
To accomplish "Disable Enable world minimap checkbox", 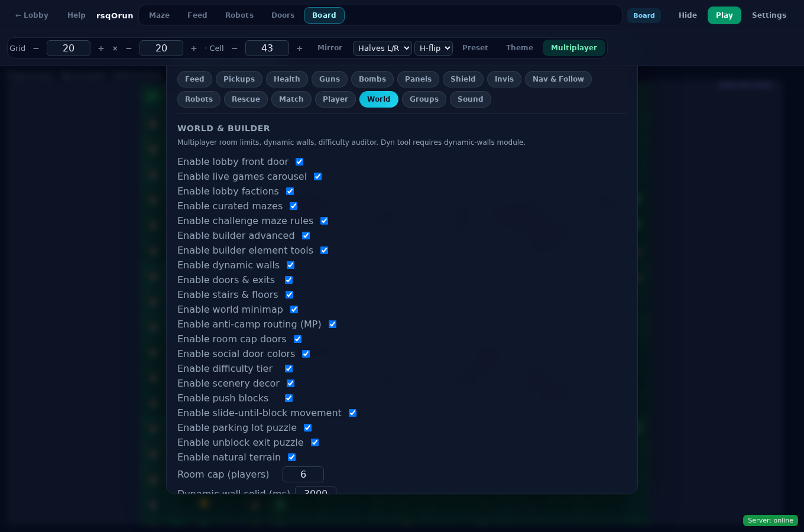I will click(294, 310).
